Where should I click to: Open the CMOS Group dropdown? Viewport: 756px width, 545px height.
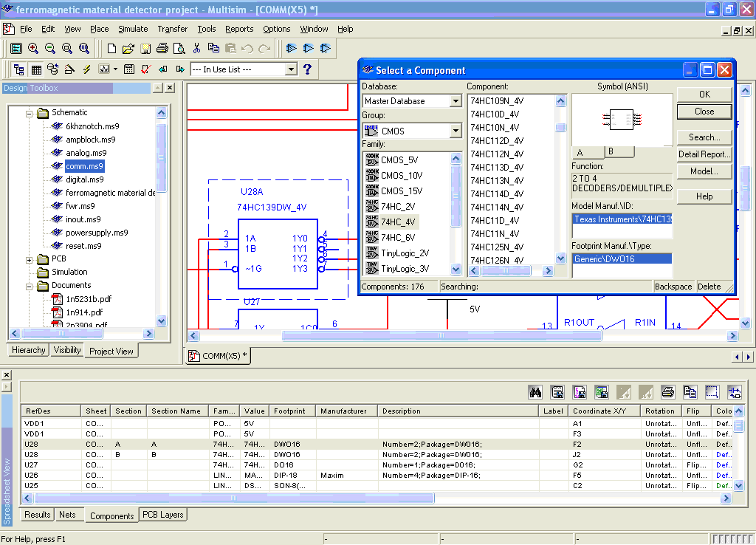(x=455, y=131)
